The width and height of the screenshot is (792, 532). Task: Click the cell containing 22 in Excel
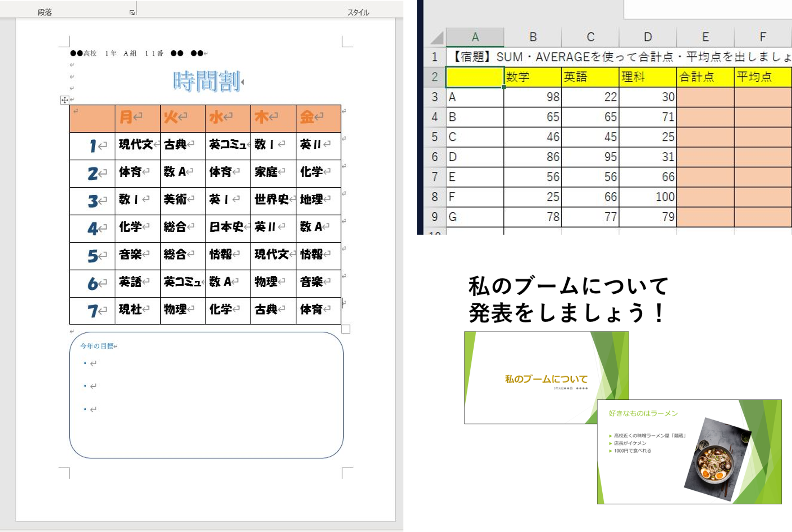point(590,97)
